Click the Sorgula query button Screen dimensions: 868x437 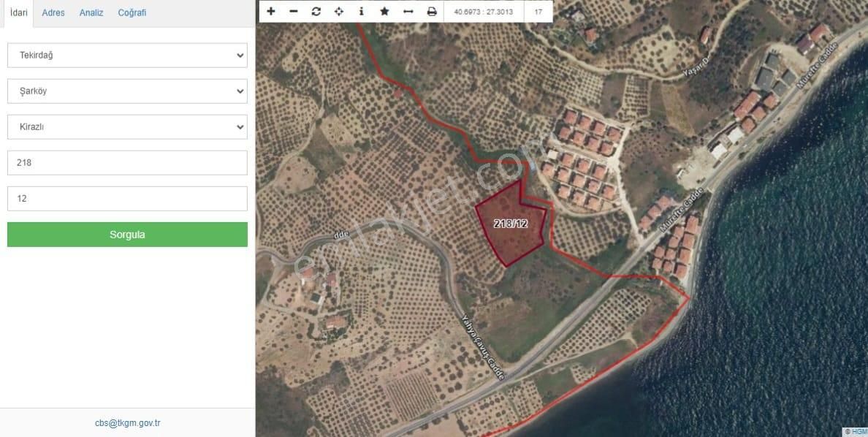[x=127, y=234]
